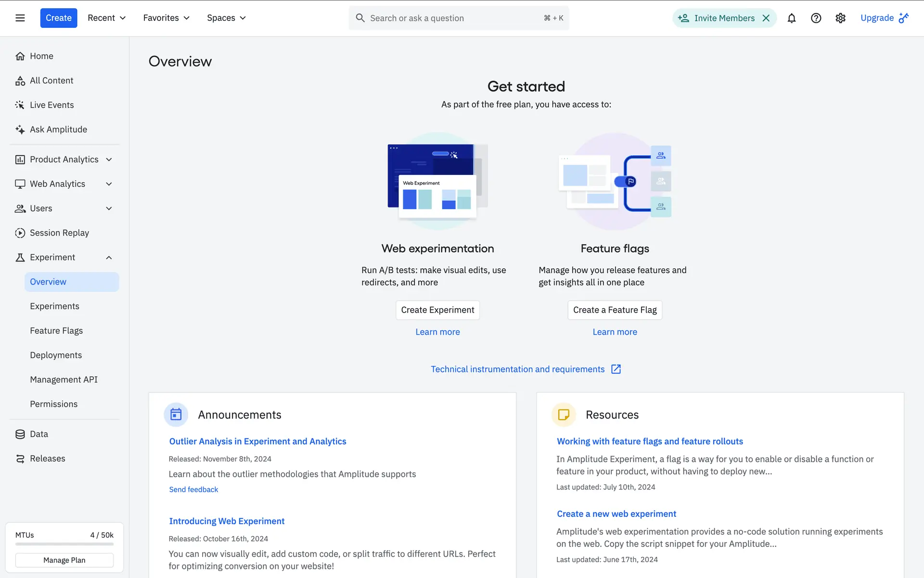Open the notifications bell
The height and width of the screenshot is (578, 924).
pos(791,18)
